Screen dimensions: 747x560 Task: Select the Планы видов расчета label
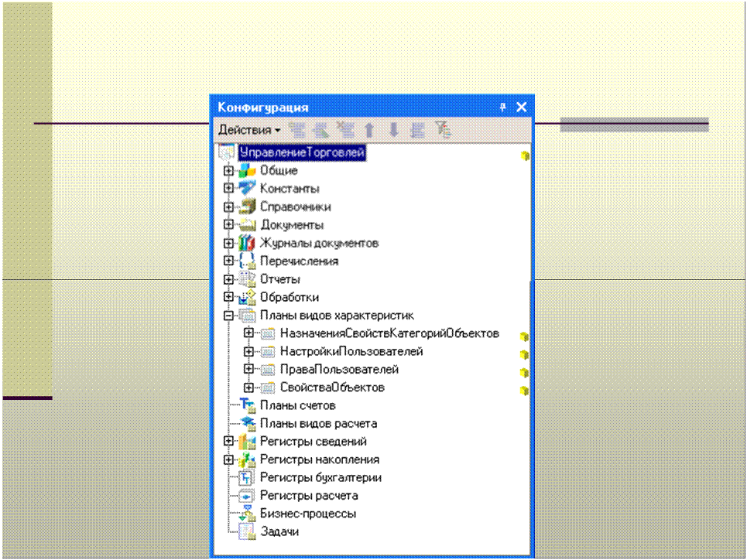[318, 423]
